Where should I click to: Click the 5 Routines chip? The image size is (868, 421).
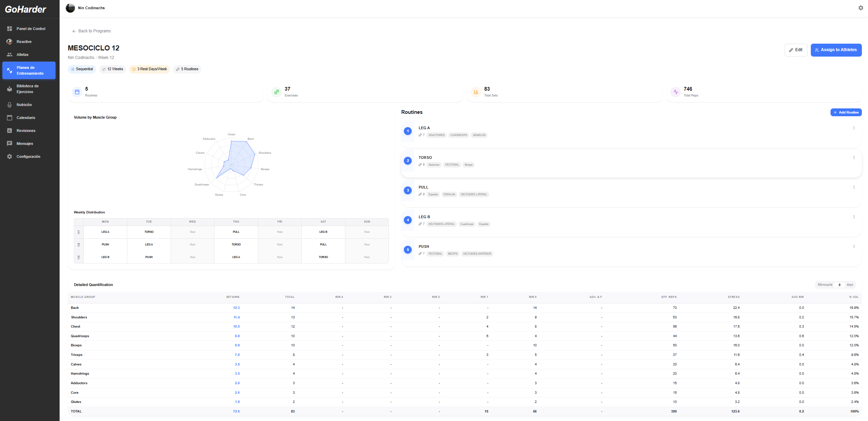187,69
